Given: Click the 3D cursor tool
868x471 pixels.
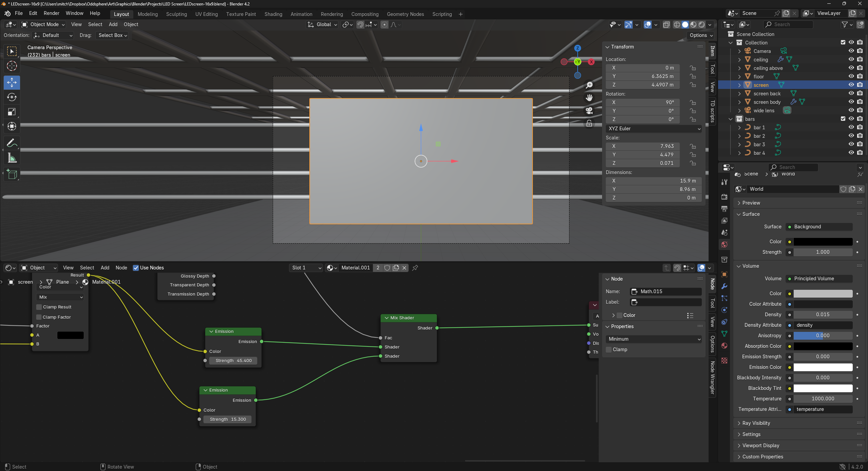Looking at the screenshot, I should pos(12,66).
